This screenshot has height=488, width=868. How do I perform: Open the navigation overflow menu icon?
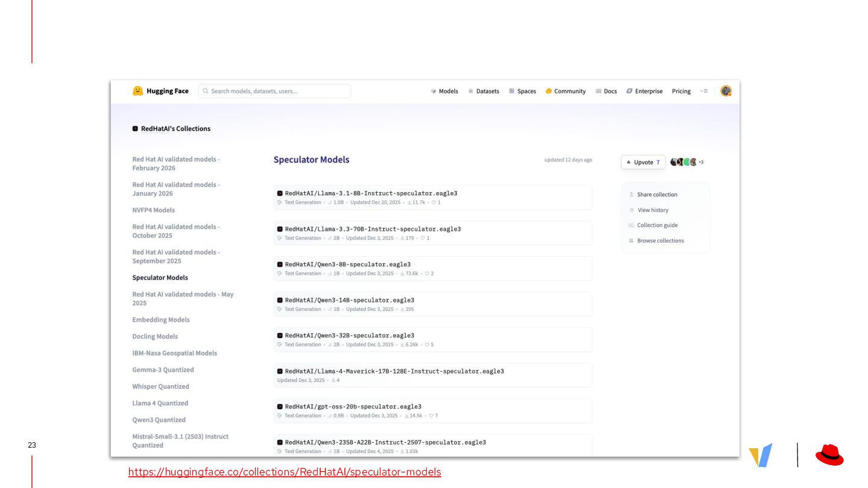point(703,91)
